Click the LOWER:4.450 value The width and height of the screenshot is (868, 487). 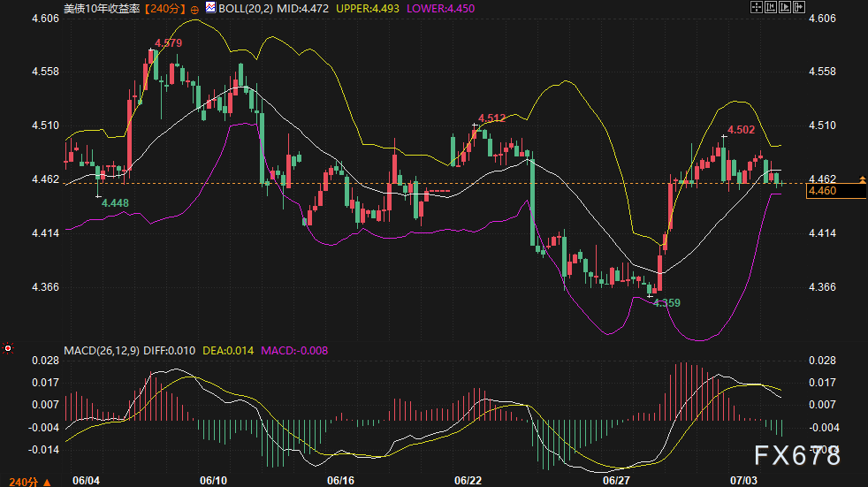point(441,9)
